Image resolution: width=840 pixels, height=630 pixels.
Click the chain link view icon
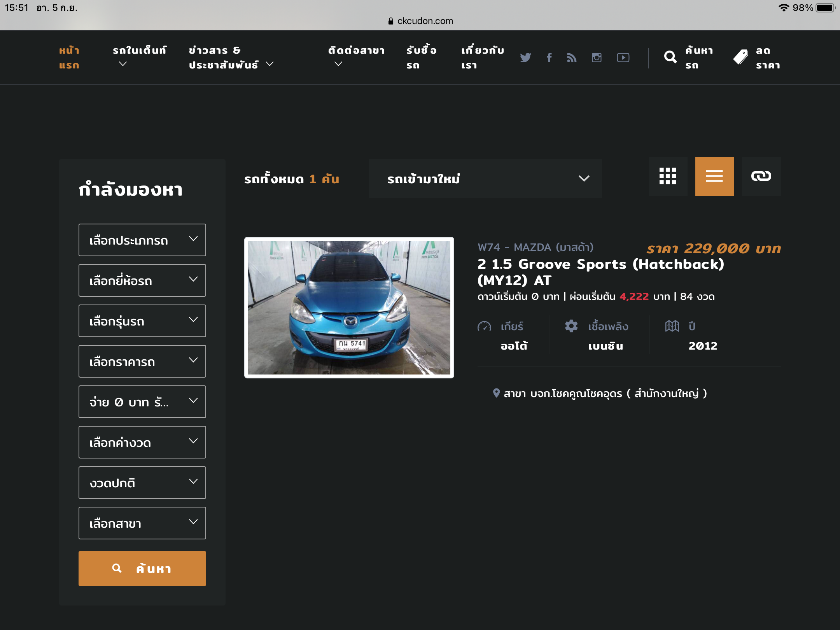761,177
